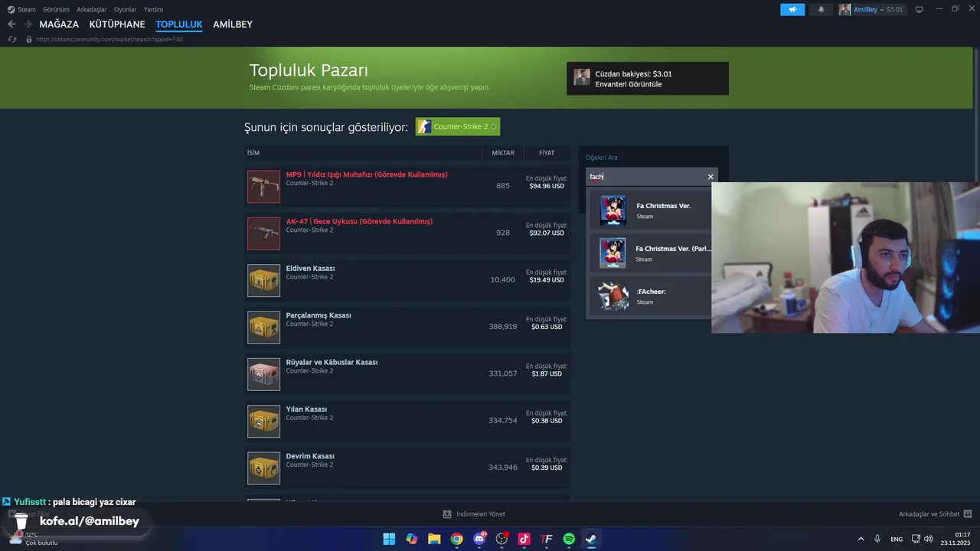
Task: Open Spotify from the taskbar
Action: [x=569, y=539]
